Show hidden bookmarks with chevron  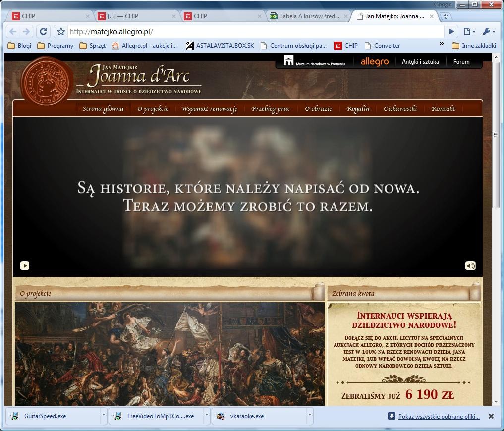tap(442, 45)
